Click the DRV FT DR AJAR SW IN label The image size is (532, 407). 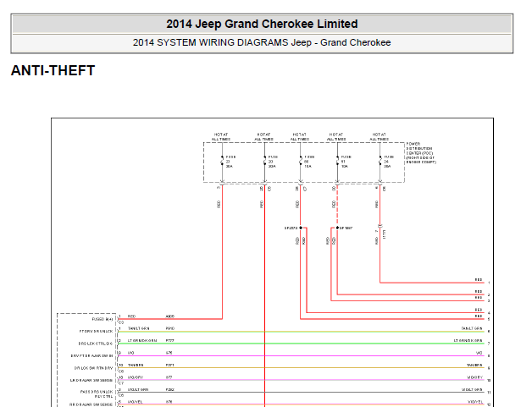point(91,356)
